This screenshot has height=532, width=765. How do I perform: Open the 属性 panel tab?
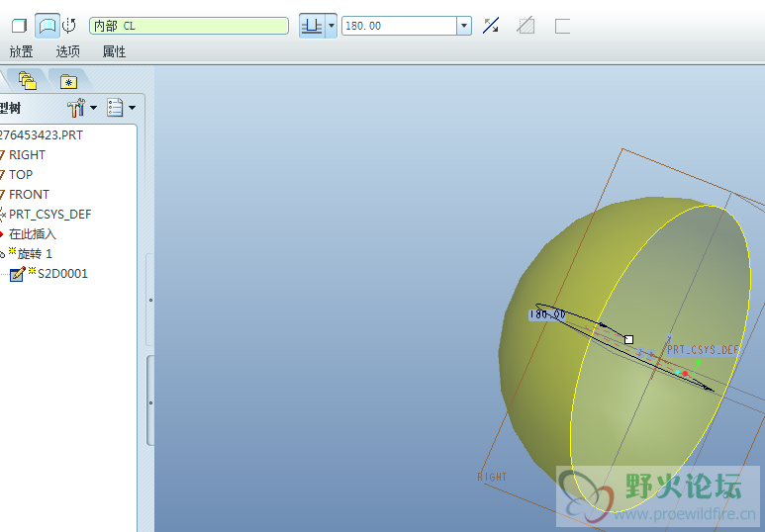(x=114, y=51)
